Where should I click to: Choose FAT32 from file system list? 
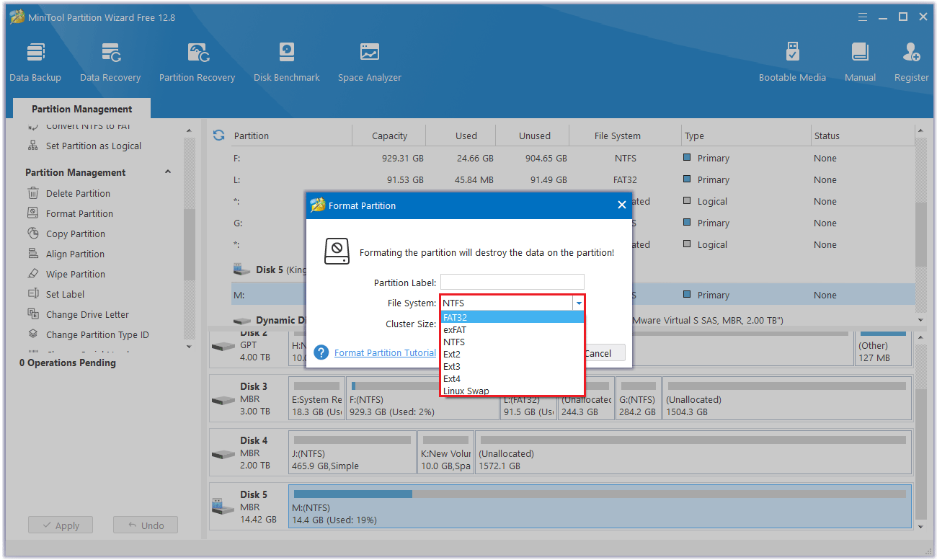512,317
